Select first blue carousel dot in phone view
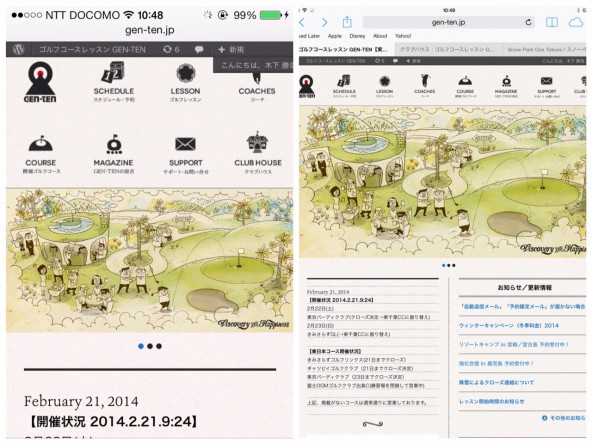 tap(141, 346)
